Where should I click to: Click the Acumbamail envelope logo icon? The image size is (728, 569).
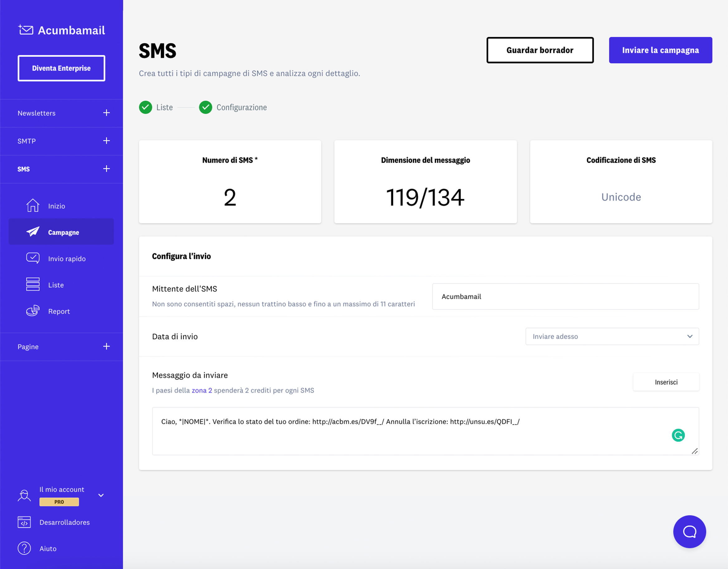click(x=26, y=30)
